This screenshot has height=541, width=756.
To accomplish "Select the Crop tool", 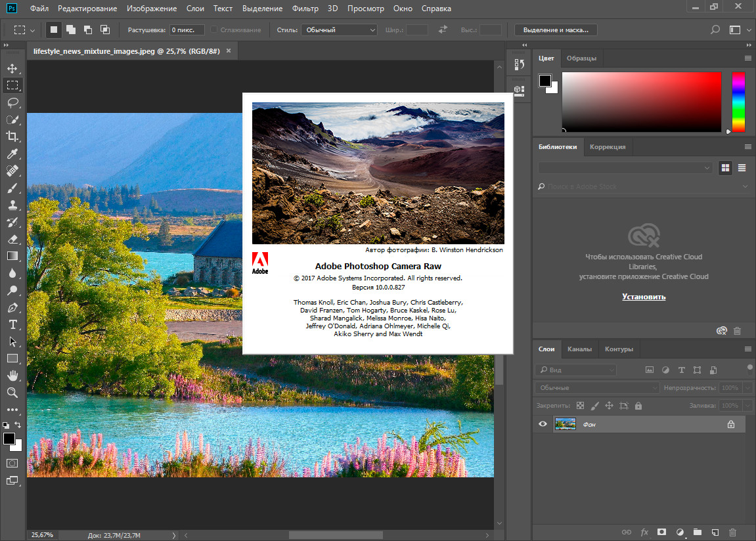I will point(12,137).
